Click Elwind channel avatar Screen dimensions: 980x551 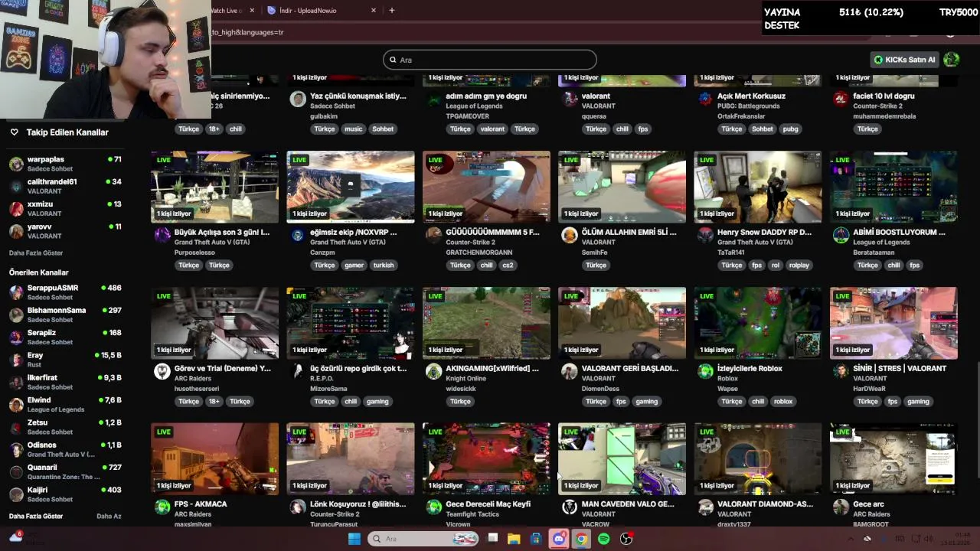pyautogui.click(x=16, y=404)
